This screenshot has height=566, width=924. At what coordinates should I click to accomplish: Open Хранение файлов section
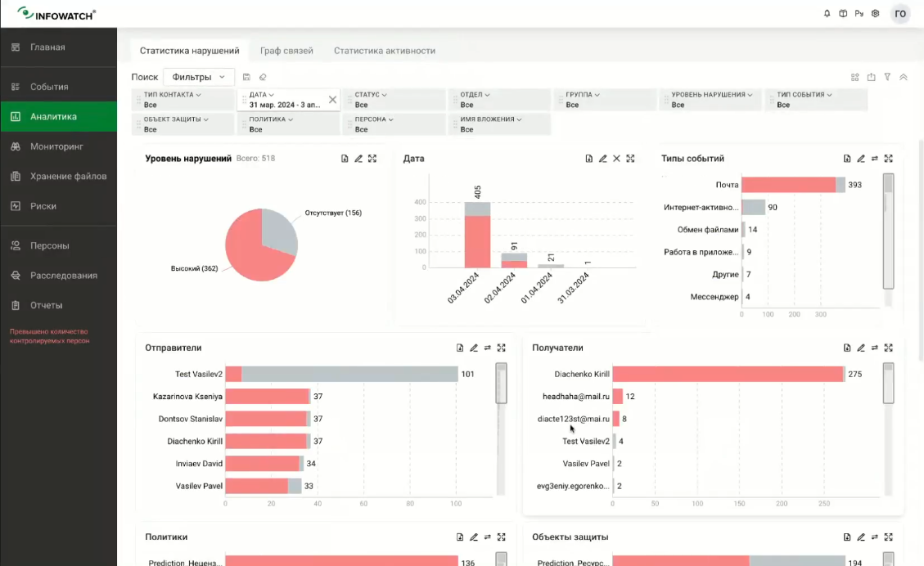(58, 176)
